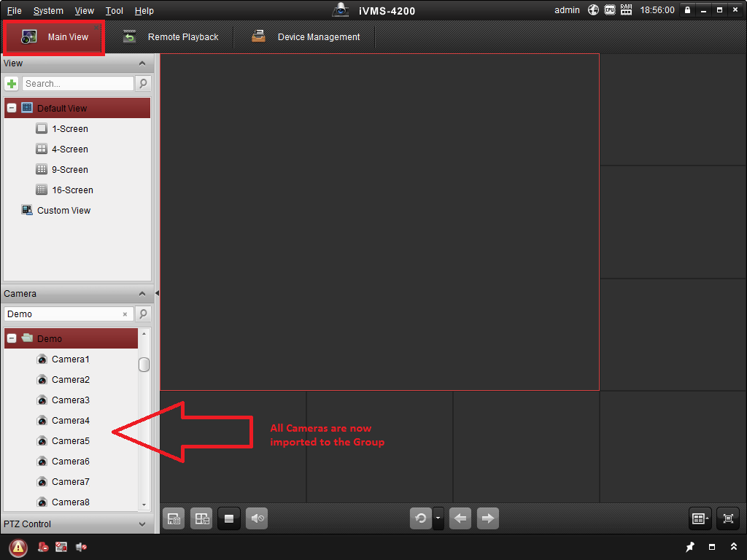The image size is (747, 560).
Task: Expand the PTZ Control panel
Action: [x=142, y=524]
